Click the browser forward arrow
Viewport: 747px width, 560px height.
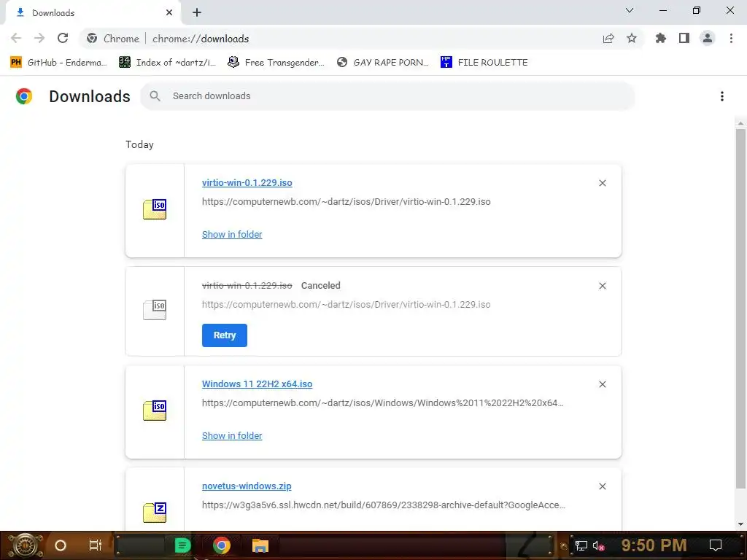[39, 39]
